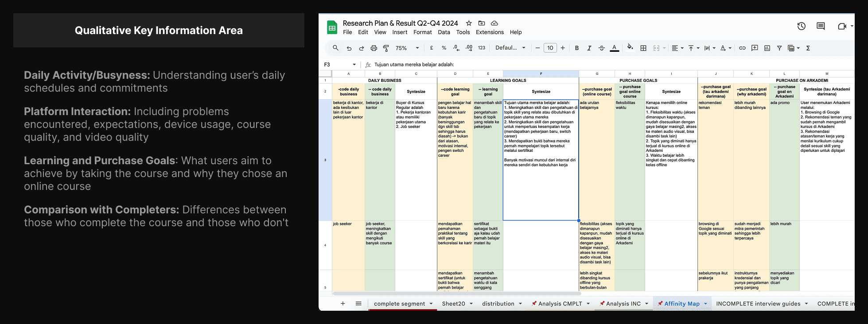This screenshot has width=868, height=324.
Task: Open more number formats 123 menu
Action: pyautogui.click(x=482, y=48)
